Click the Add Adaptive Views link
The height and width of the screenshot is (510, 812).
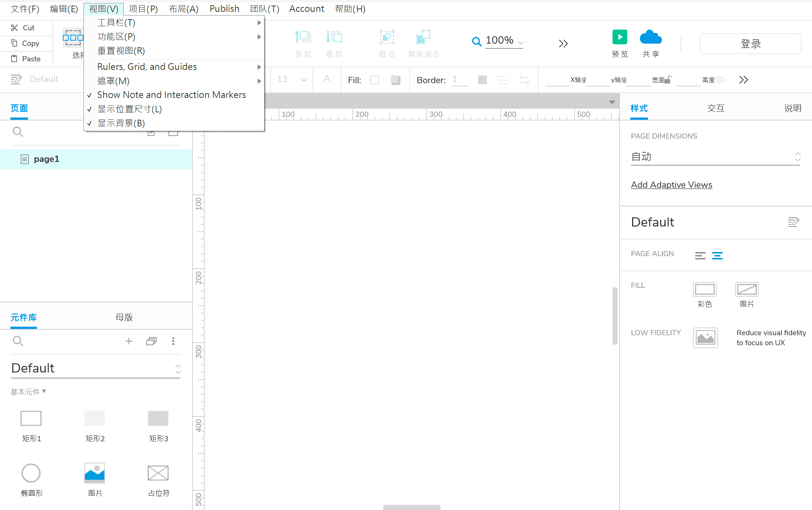671,185
